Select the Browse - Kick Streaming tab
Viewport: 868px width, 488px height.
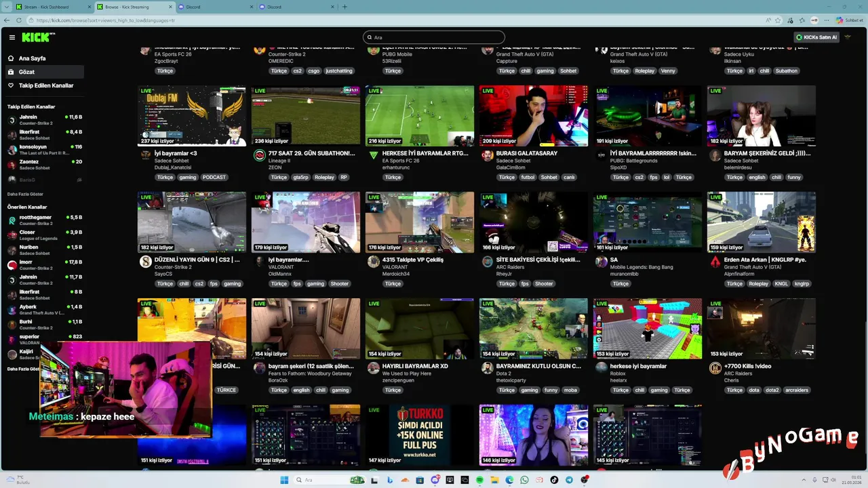133,7
